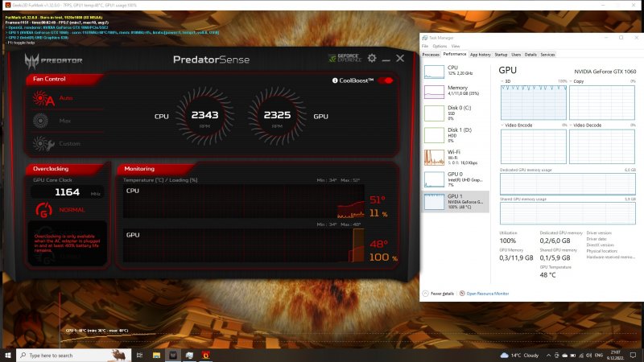Click ENG language indicator
The width and height of the screenshot is (644, 362).
(x=599, y=356)
